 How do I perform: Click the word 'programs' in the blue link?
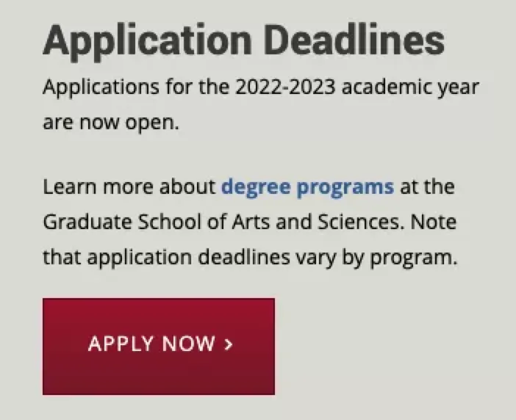[345, 187]
